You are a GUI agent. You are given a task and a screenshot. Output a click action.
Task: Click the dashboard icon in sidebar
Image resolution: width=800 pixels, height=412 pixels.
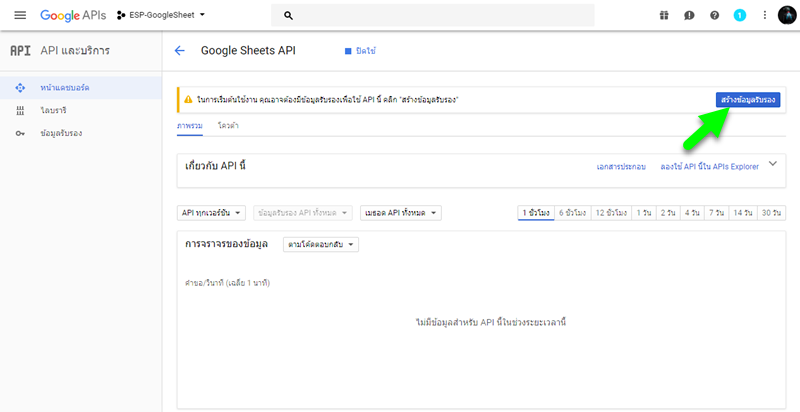[x=20, y=88]
